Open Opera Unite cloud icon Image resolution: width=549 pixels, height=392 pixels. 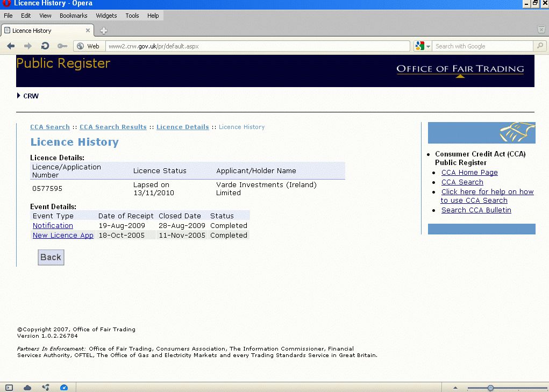click(x=27, y=388)
